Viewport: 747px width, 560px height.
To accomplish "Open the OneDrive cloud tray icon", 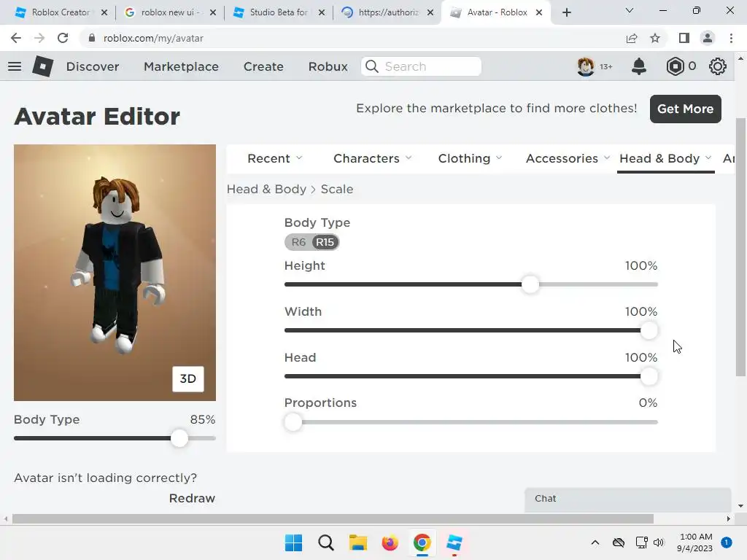I will (x=619, y=542).
